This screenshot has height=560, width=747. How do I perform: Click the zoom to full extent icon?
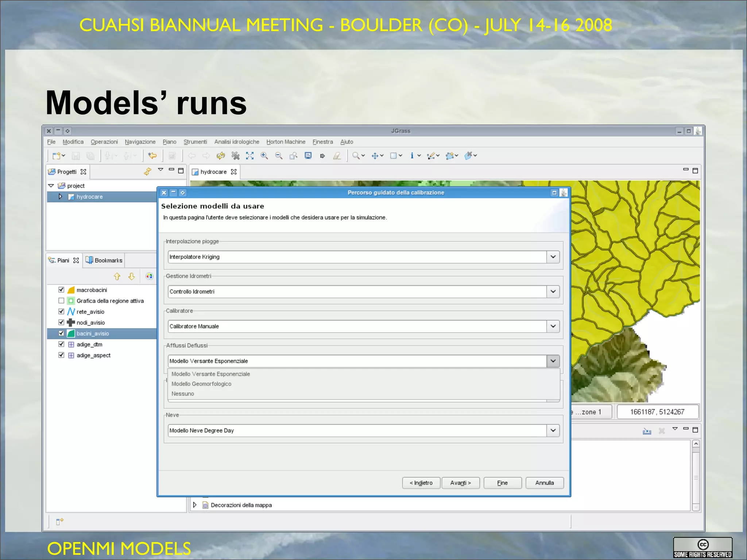coord(250,156)
